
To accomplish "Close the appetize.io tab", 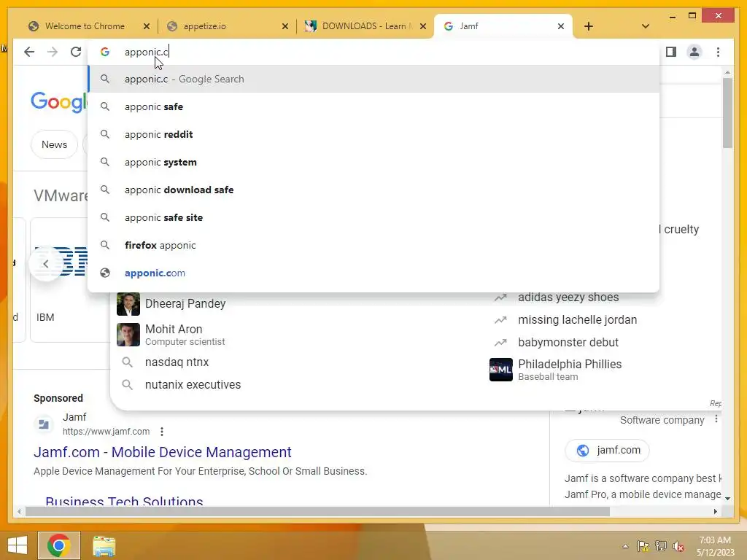I will [285, 26].
